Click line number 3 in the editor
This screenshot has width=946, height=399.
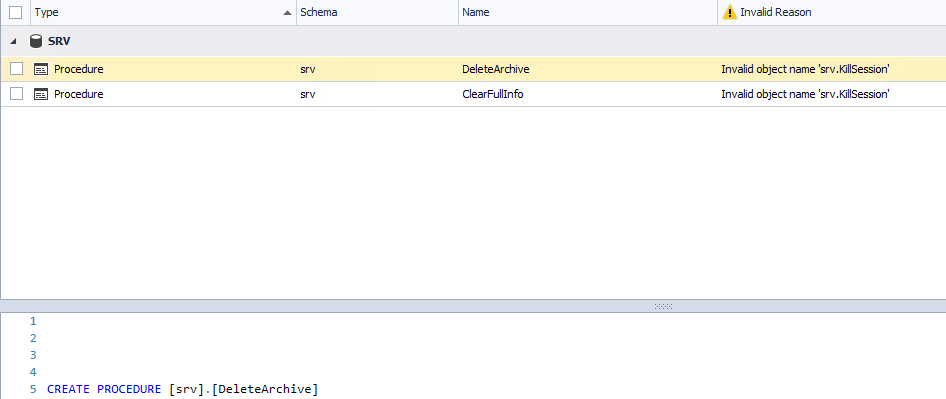click(x=33, y=355)
